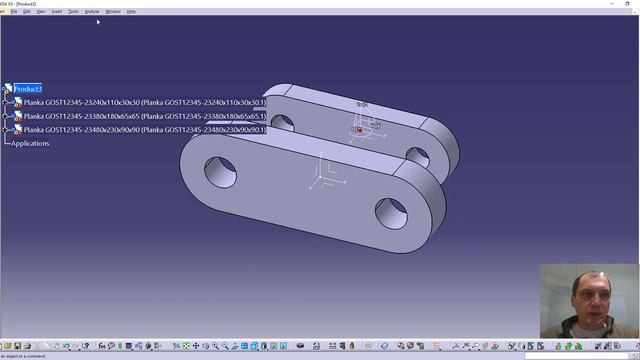Open the File menu
640x360 pixels.
click(x=14, y=11)
